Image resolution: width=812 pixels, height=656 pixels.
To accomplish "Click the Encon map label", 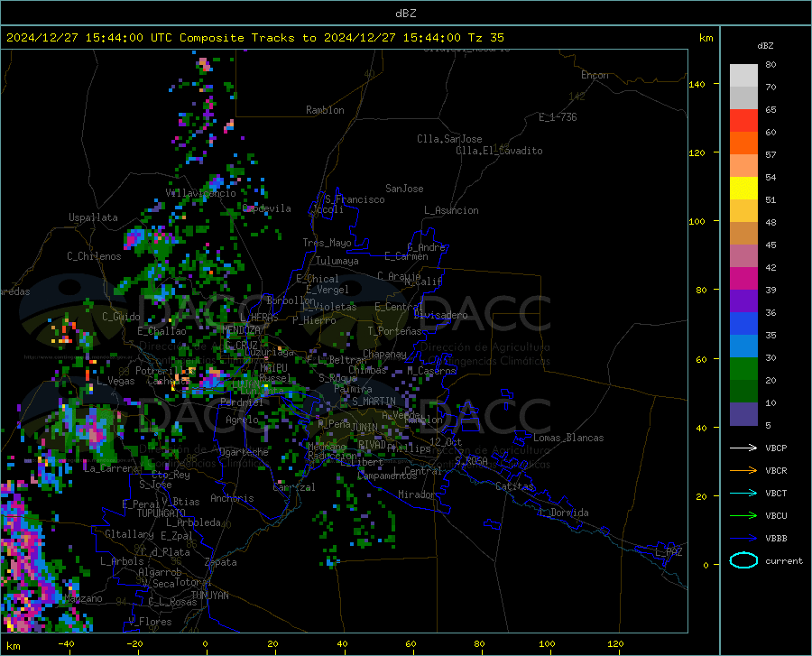I will click(x=595, y=75).
